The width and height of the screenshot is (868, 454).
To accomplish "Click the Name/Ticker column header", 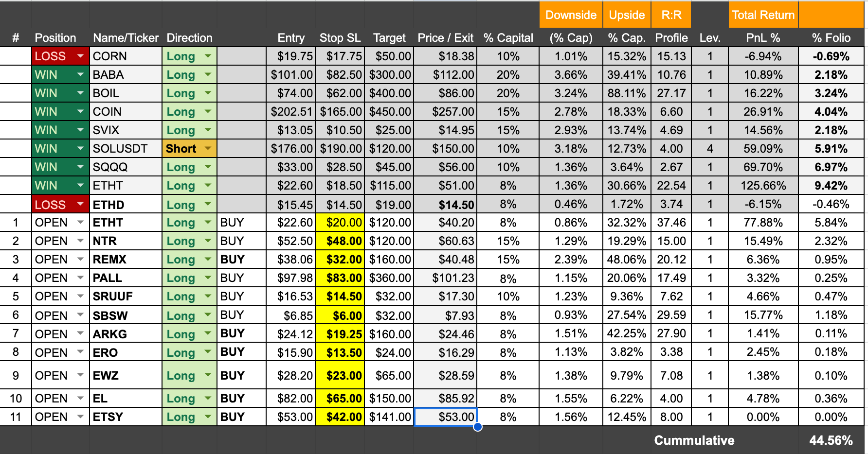I will coord(126,38).
